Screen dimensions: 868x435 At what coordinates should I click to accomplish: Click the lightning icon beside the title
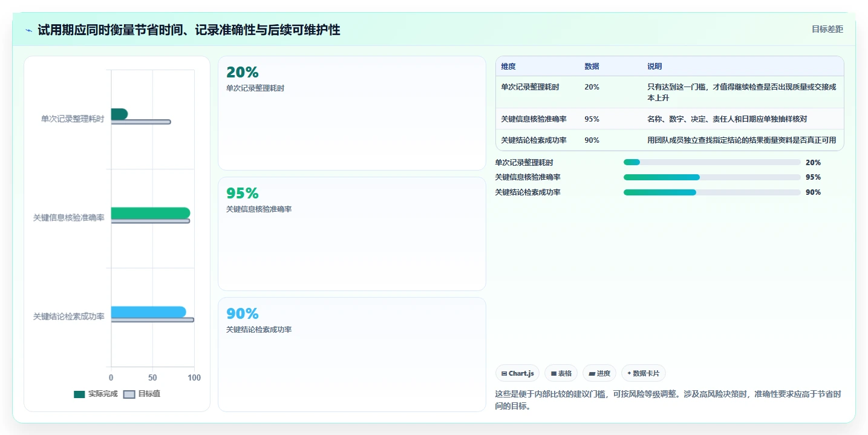[x=28, y=30]
